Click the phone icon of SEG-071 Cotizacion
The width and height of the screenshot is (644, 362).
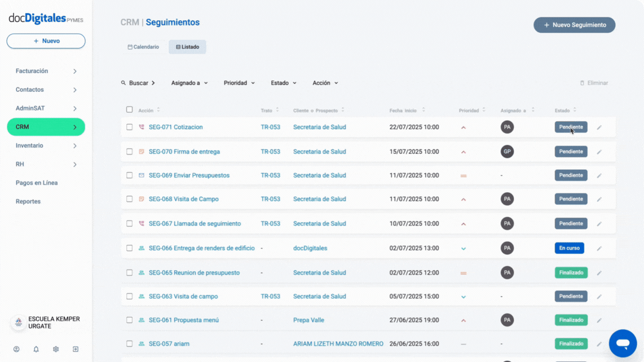[142, 127]
